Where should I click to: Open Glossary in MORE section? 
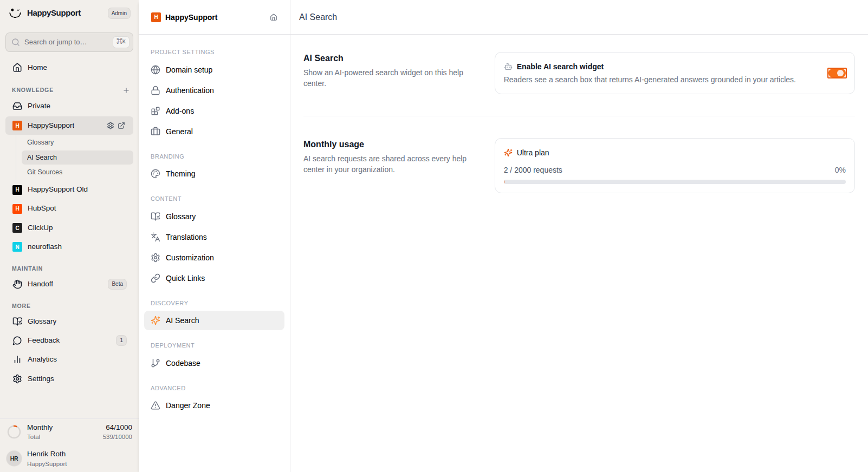[x=69, y=322]
